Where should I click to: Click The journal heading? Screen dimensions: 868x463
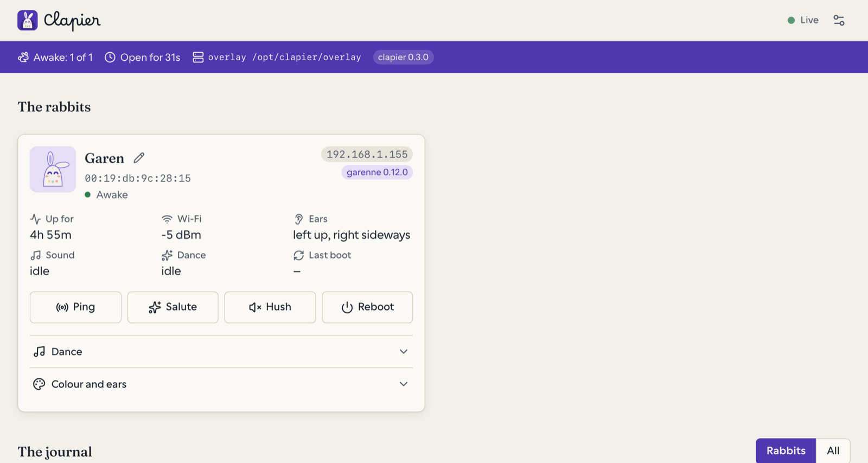pos(55,452)
